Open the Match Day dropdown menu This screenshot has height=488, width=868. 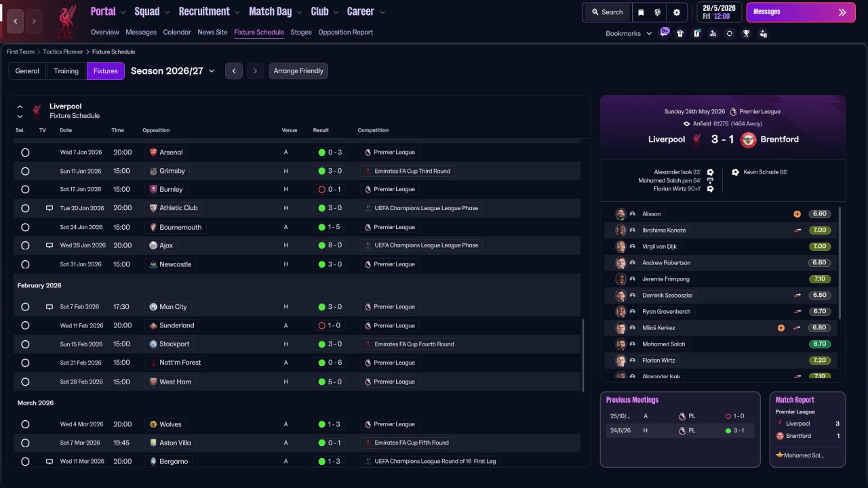coord(275,12)
